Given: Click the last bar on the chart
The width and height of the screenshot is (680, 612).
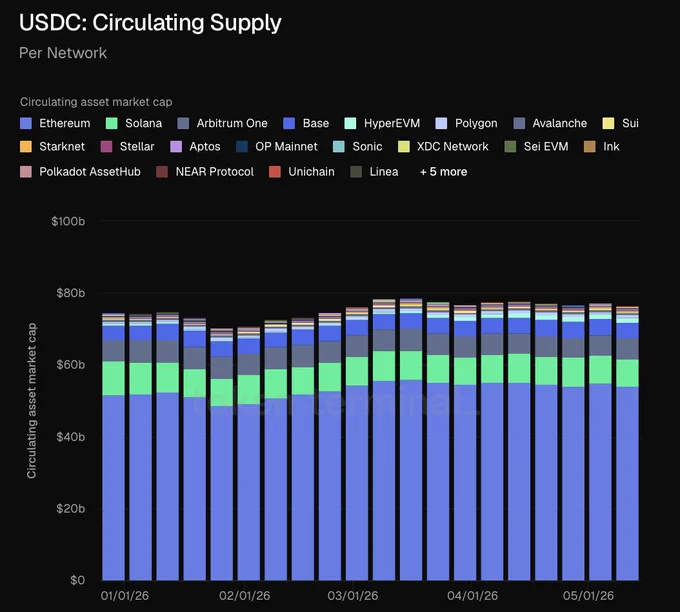Looking at the screenshot, I should point(627,443).
